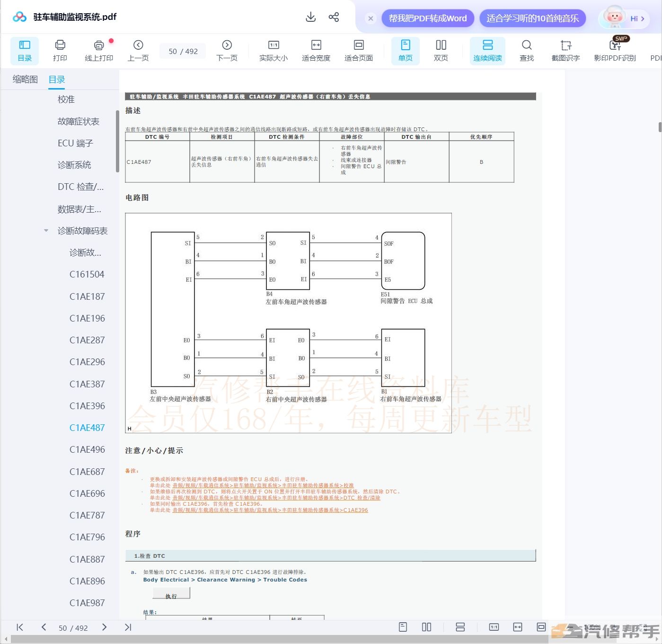Download the PDF file

point(311,17)
